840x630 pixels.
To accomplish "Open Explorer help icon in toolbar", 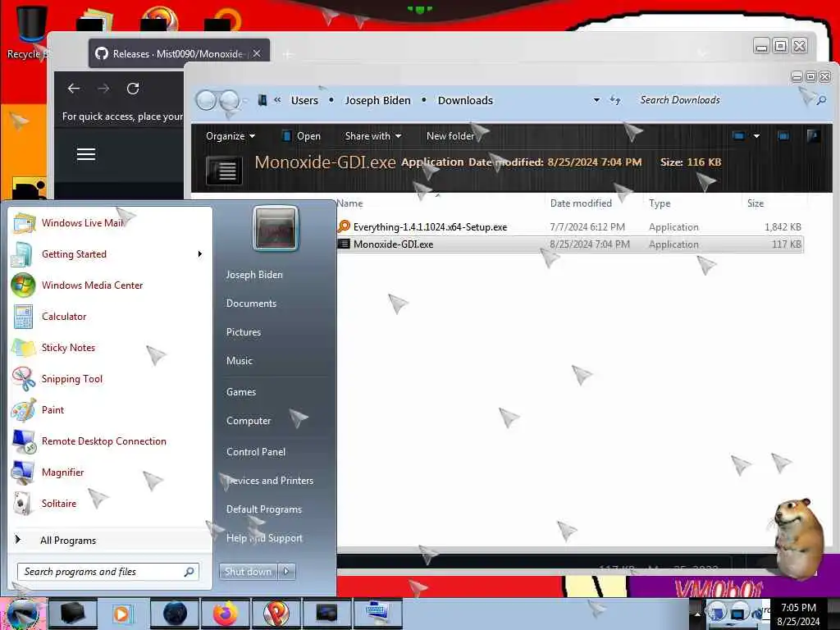I will [813, 136].
